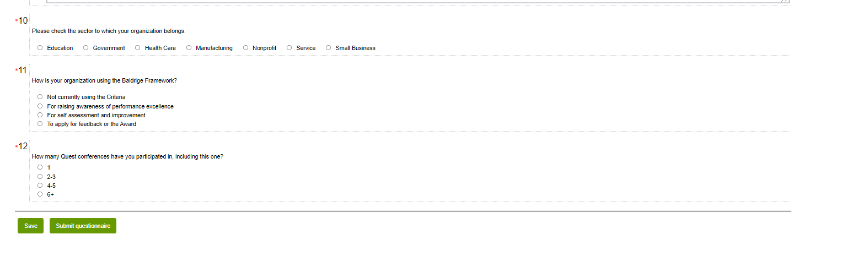
Task: Choose For raising awareness of performance excellence
Action: tap(40, 106)
